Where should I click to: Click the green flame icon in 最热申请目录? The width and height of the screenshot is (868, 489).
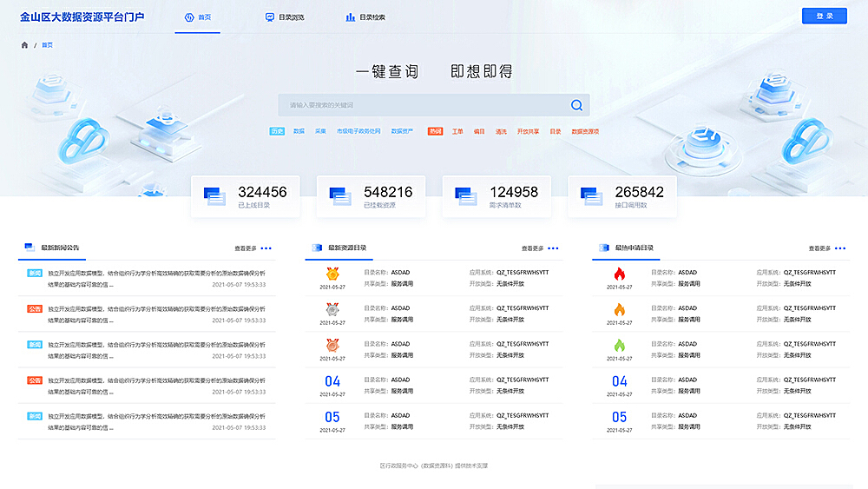(x=619, y=345)
